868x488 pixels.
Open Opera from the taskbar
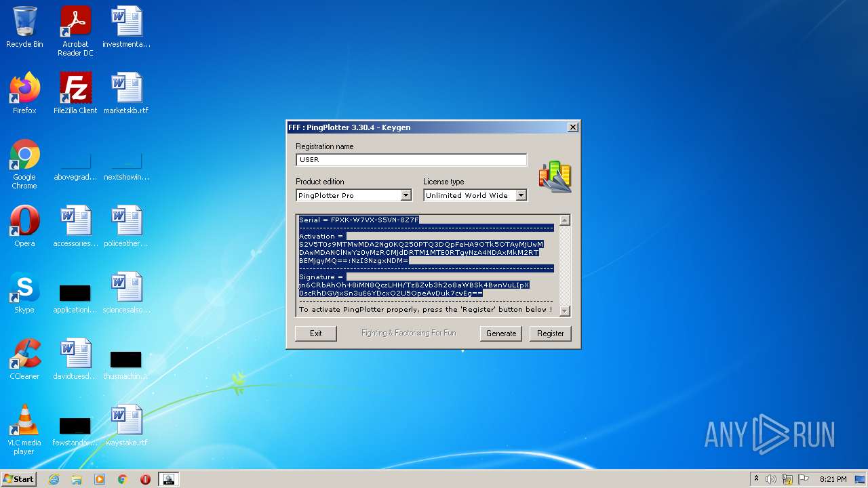click(x=145, y=479)
